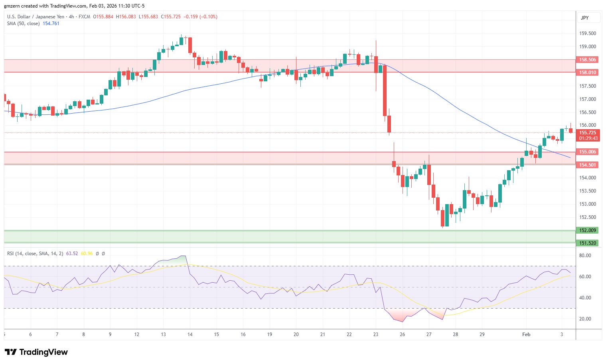Open the JPY currency selector box

(x=588, y=18)
